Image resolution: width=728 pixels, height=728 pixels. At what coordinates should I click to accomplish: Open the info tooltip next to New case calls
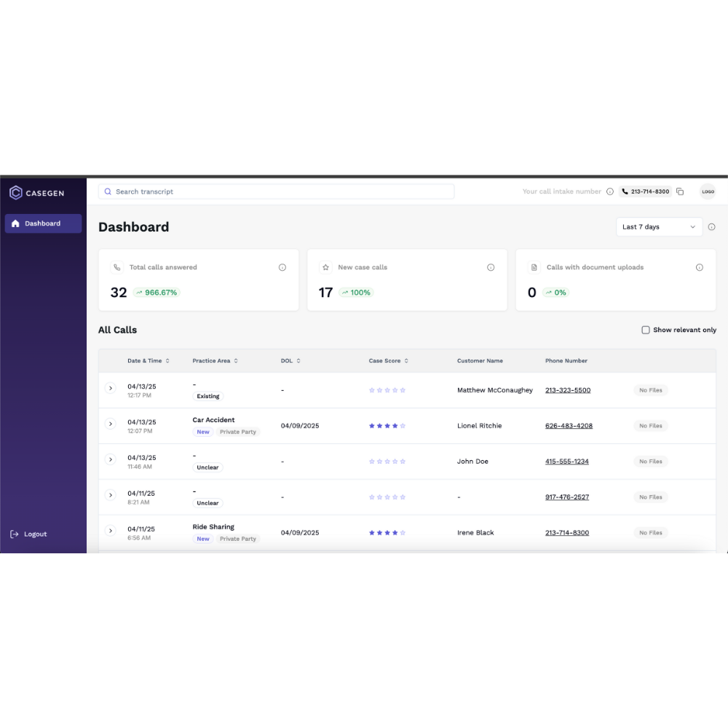[491, 267]
